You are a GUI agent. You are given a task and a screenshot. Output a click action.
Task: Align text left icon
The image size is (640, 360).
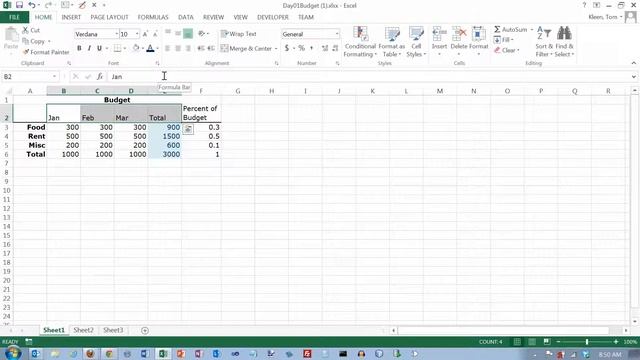coord(167,49)
